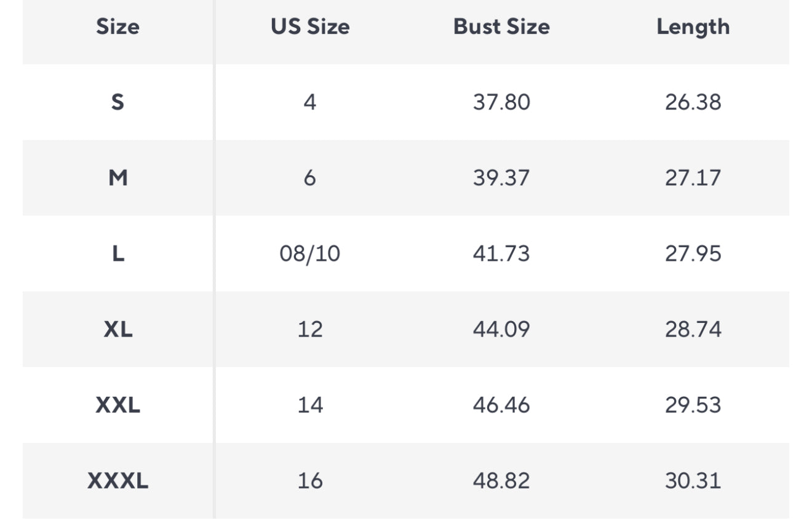
Task: Click bust size value 46.46
Action: [501, 405]
